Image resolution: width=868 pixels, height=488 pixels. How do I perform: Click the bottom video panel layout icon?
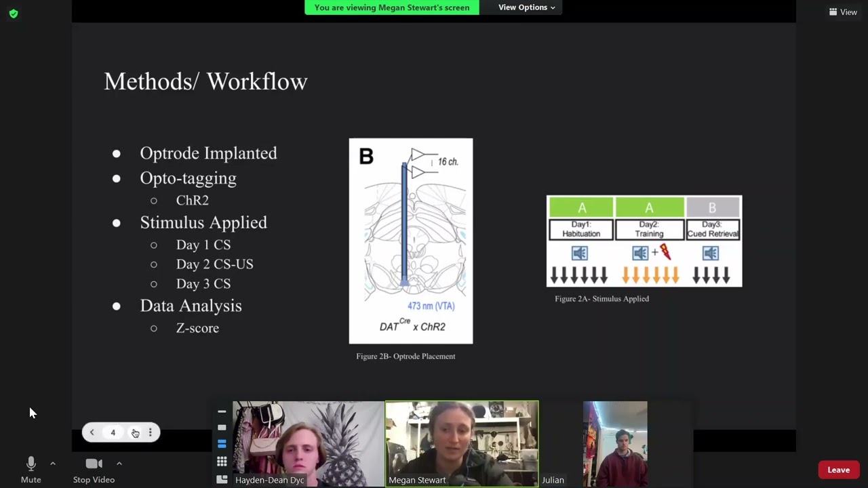pyautogui.click(x=222, y=479)
